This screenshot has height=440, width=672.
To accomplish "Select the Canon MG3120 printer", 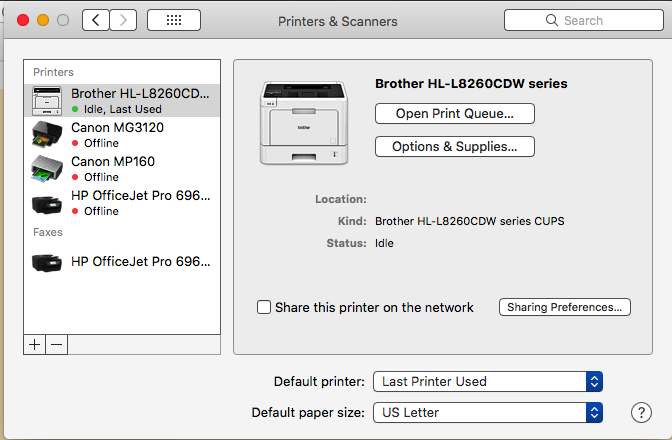I will click(122, 135).
